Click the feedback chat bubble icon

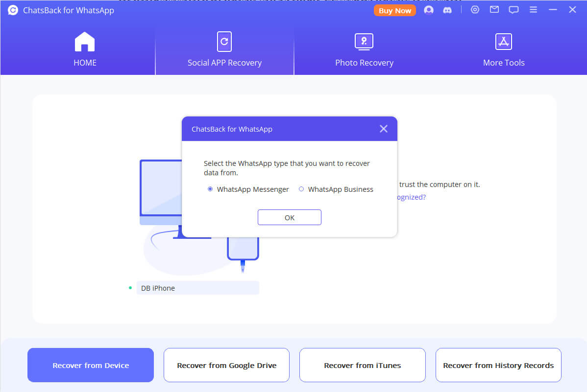(514, 10)
